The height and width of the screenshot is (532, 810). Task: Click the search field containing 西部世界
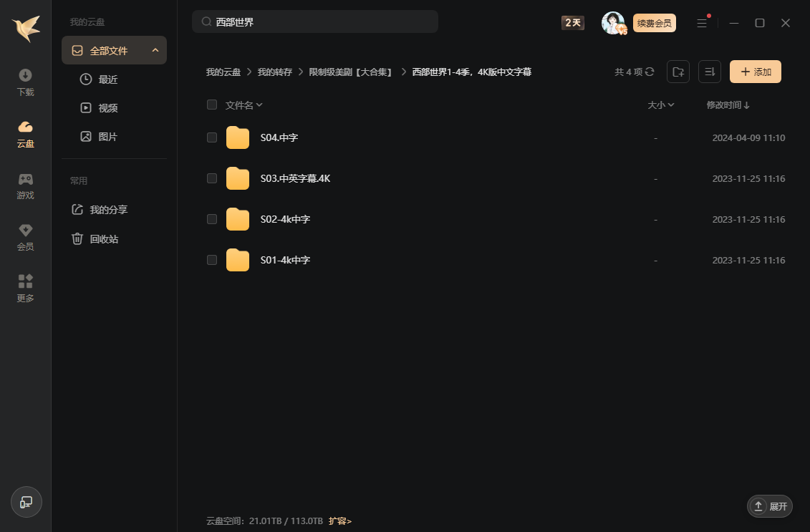tap(315, 22)
